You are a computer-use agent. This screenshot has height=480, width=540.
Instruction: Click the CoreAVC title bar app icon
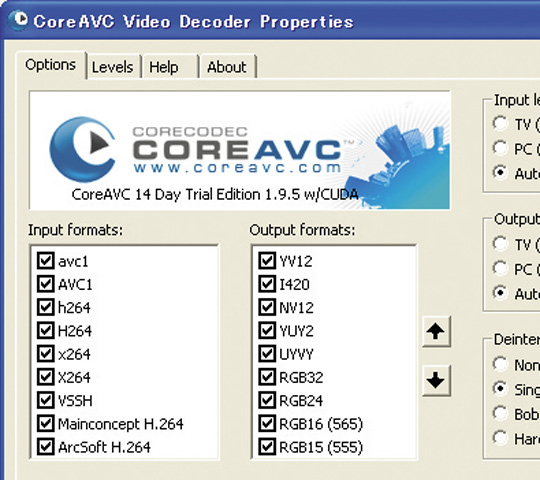(x=18, y=20)
